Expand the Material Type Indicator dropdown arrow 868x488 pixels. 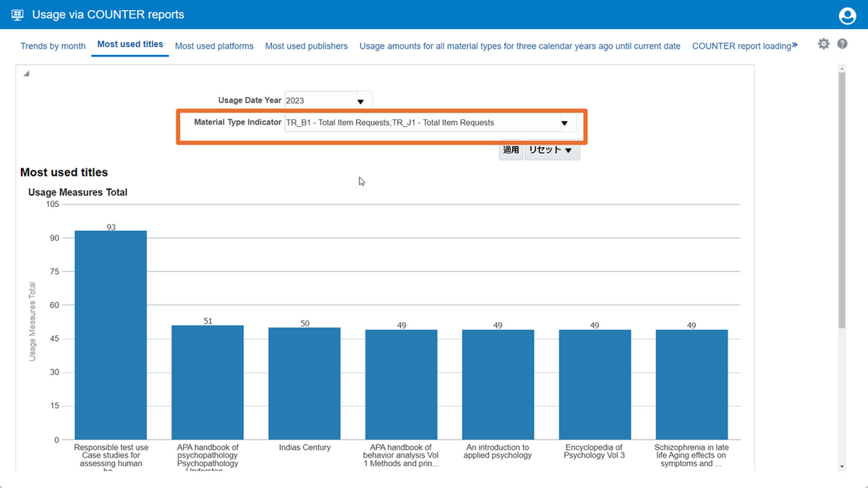coord(564,123)
